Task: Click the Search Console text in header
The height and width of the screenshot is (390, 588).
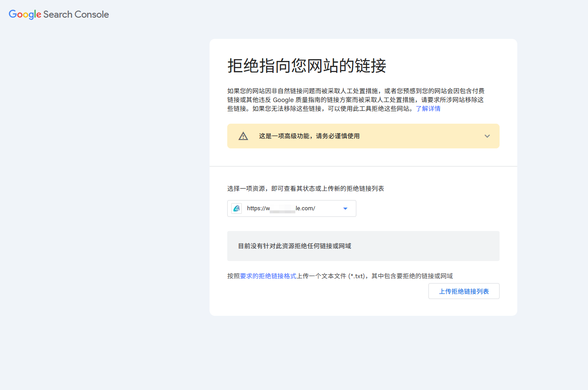Action: [76, 14]
